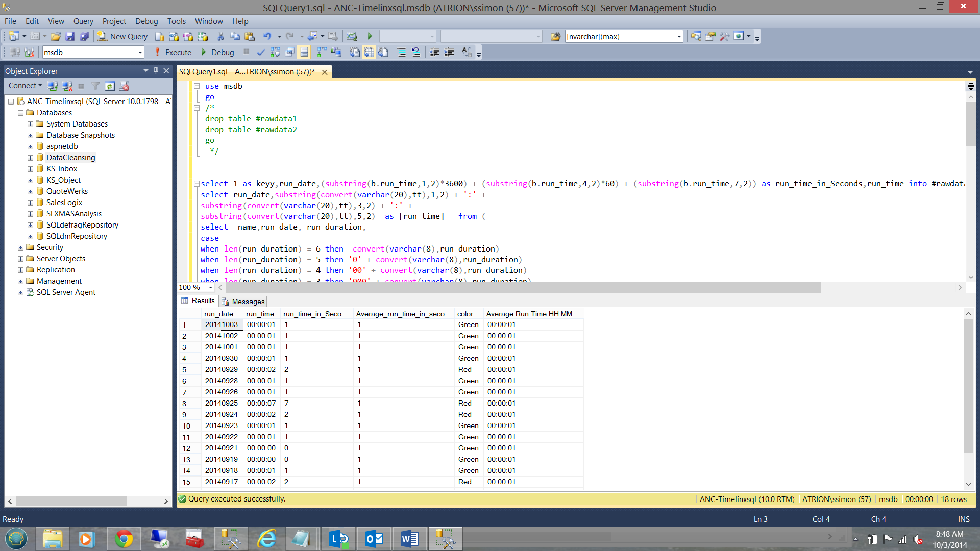Click the Save icon in toolbar
980x551 pixels.
click(70, 36)
